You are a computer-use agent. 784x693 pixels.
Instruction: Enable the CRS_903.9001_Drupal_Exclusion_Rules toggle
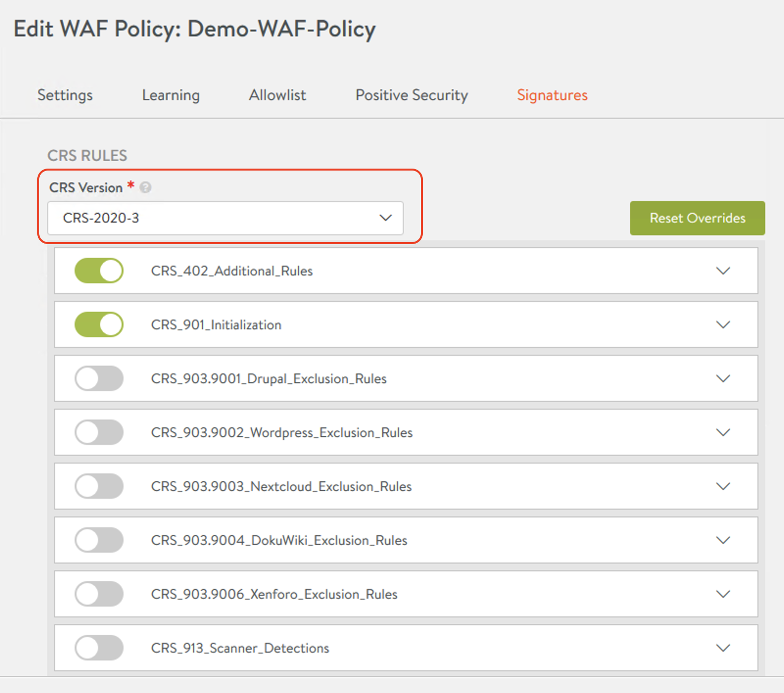[99, 378]
